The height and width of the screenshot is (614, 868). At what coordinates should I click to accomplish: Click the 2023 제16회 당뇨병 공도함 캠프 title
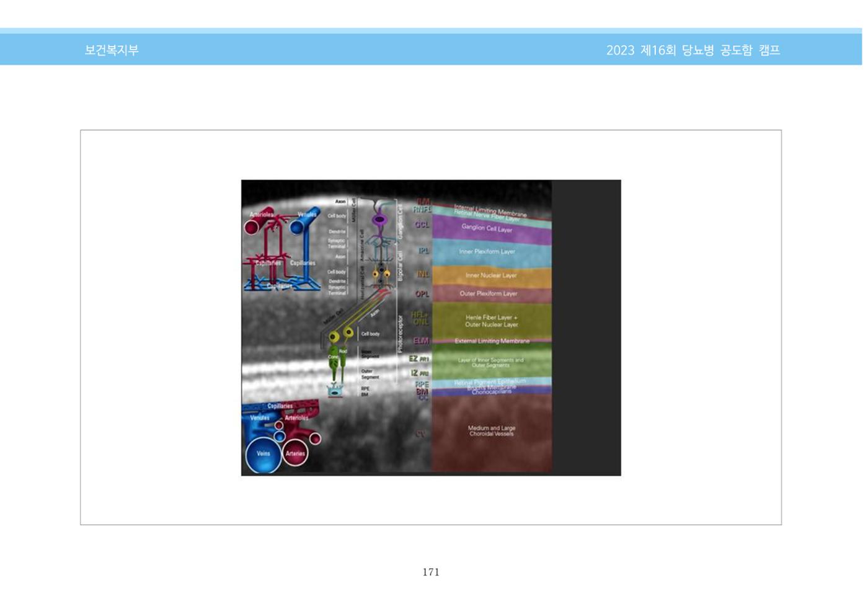(x=693, y=50)
